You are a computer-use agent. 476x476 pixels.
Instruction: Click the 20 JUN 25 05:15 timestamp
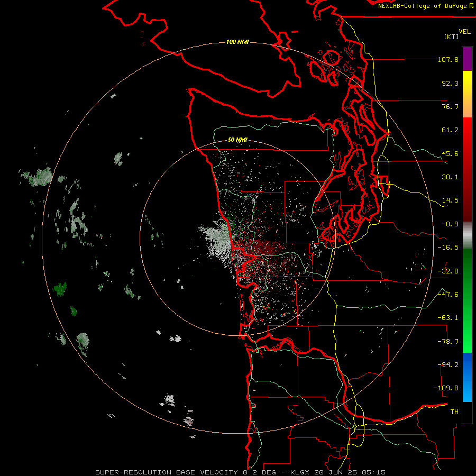[x=350, y=472]
